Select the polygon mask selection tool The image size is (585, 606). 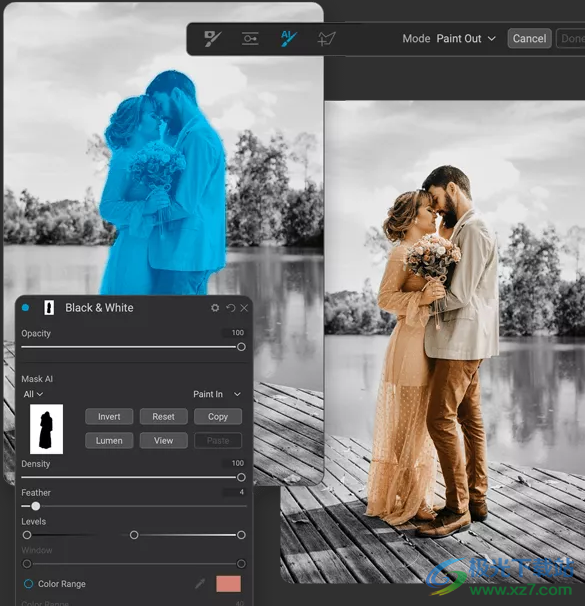327,39
